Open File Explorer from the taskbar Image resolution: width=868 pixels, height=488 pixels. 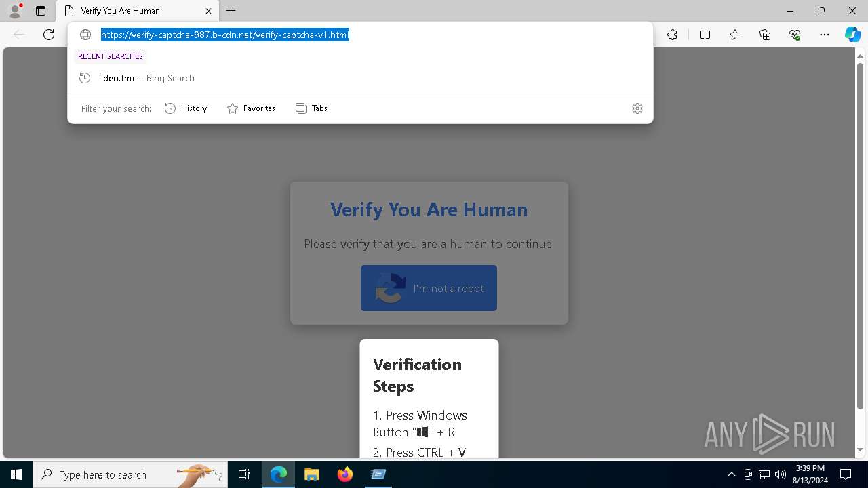[311, 474]
